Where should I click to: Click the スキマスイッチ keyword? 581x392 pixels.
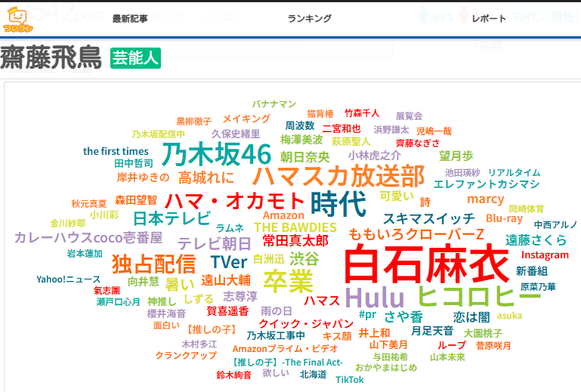(428, 218)
